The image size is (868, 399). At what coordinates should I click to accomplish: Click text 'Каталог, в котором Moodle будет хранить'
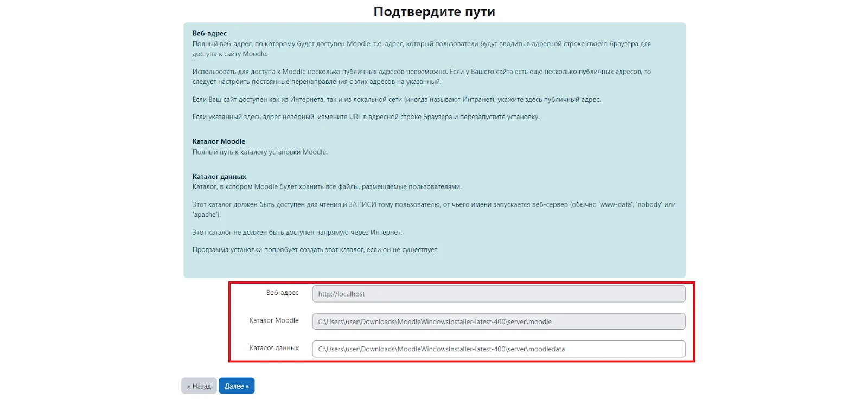[x=259, y=187]
